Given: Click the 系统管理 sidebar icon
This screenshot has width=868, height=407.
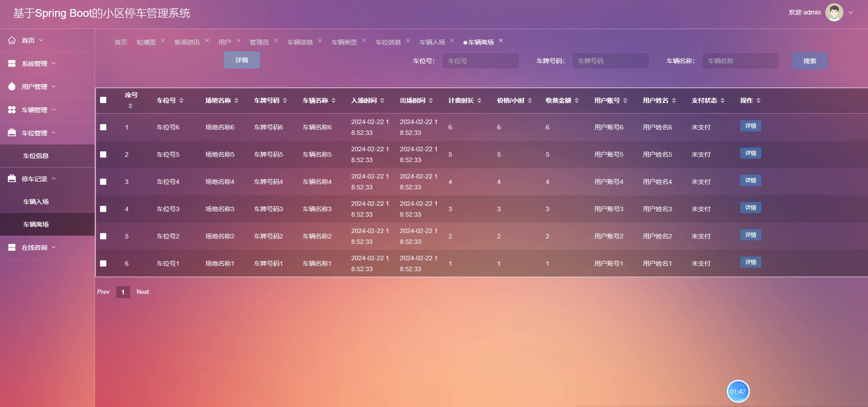Looking at the screenshot, I should 12,64.
